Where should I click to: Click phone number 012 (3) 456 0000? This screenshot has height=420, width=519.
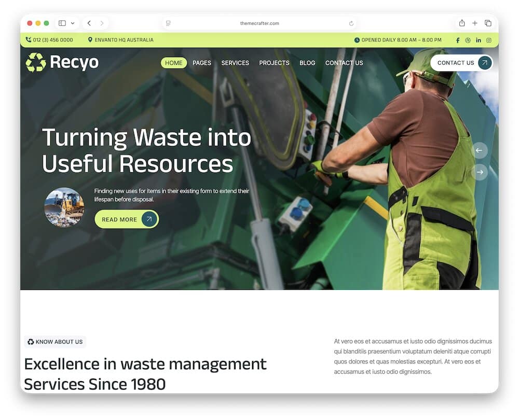point(53,40)
